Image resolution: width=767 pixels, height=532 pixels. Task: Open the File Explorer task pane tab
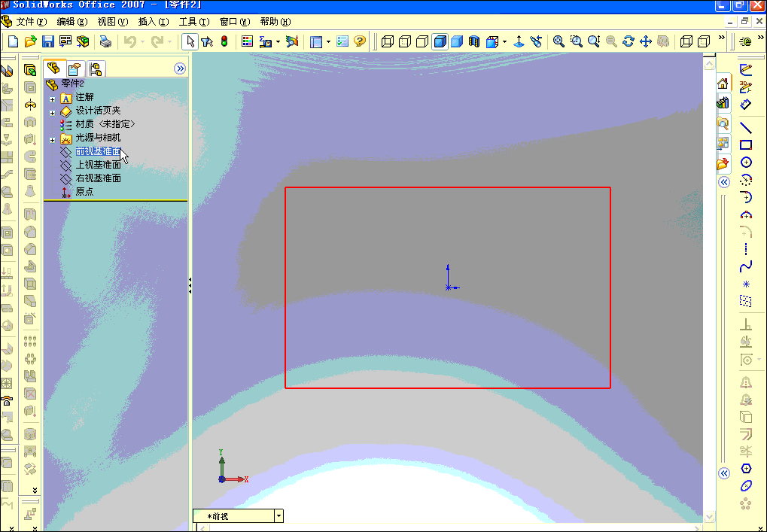[x=723, y=123]
